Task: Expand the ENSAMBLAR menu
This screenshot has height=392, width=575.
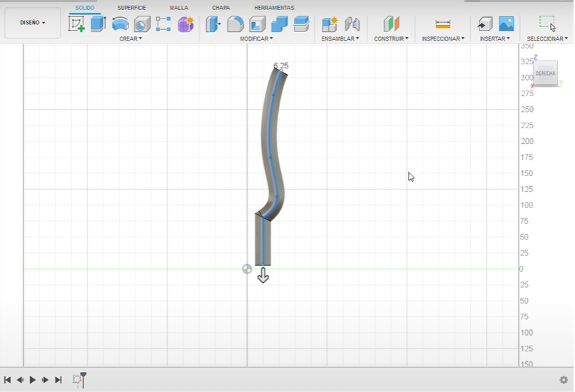Action: click(x=340, y=38)
